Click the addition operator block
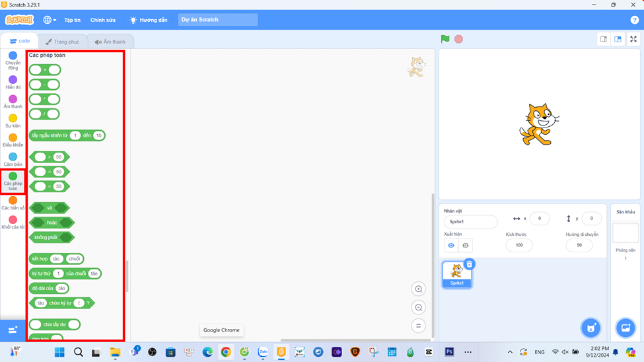This screenshot has height=362, width=644. 45,70
